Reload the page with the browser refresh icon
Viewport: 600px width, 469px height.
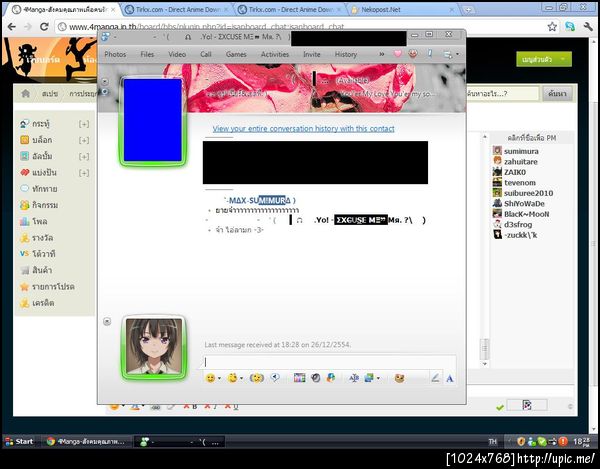44,26
